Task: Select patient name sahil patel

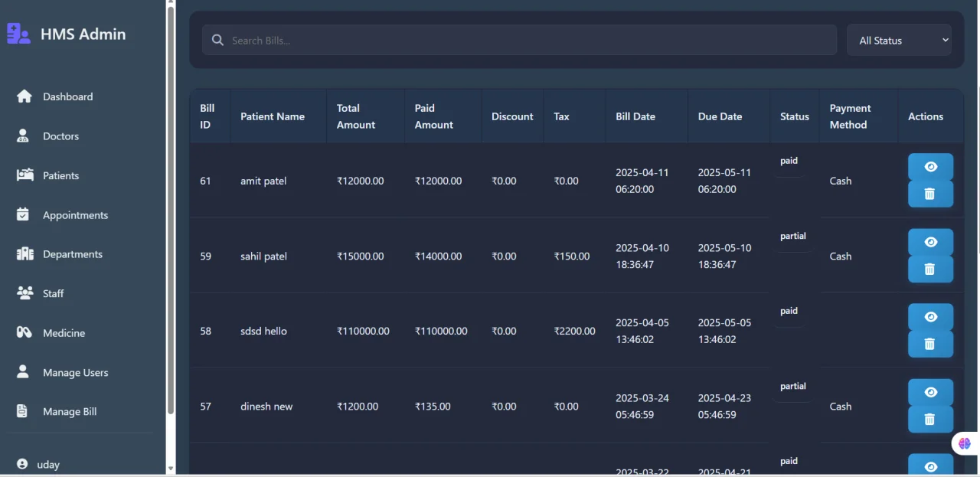Action: point(263,256)
